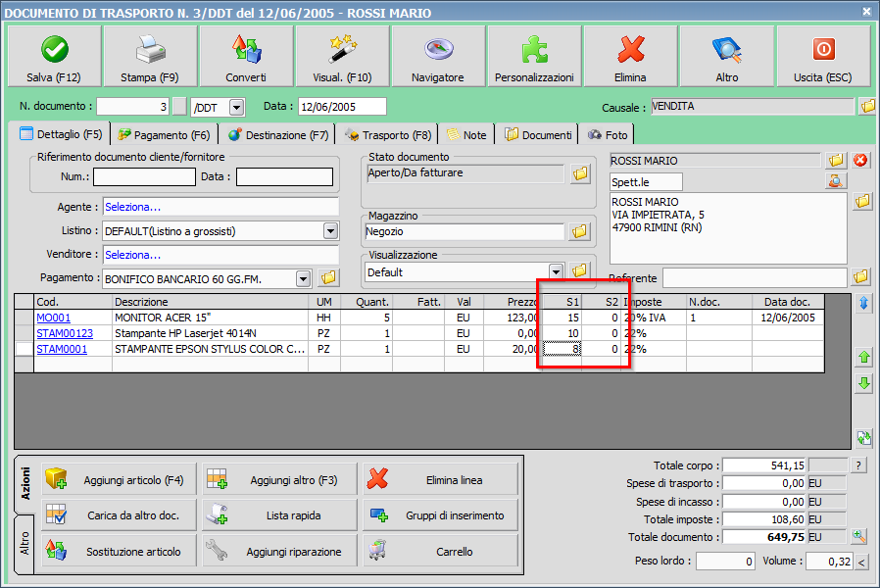Click magnifier icon next to Totale documento

tap(859, 536)
